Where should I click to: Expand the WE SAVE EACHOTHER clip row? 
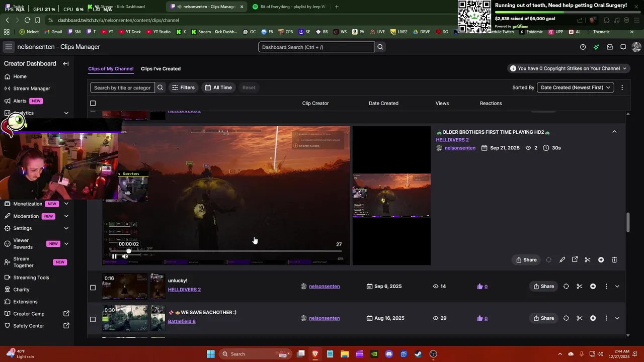pyautogui.click(x=617, y=318)
